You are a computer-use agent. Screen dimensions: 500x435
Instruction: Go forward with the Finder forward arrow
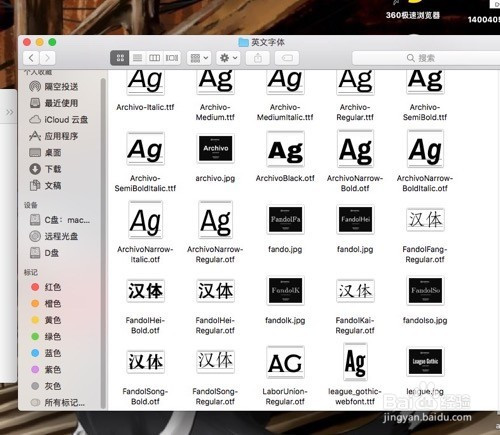47,58
